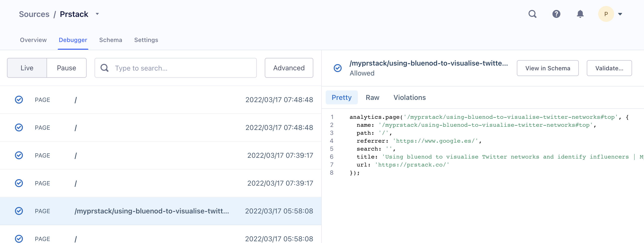
Task: Click the Allowed status text
Action: click(x=362, y=73)
